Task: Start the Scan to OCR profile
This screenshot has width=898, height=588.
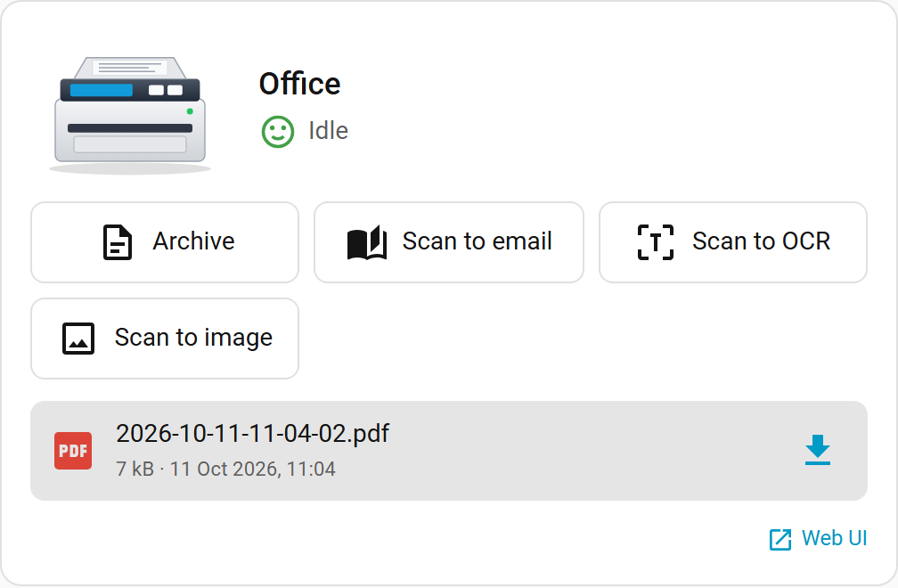Action: point(733,242)
